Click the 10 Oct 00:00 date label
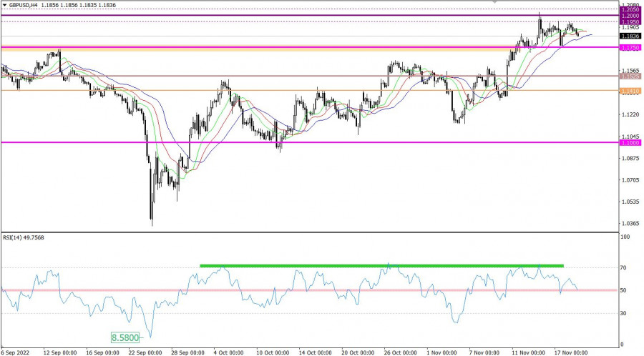This screenshot has height=356, width=644. [x=273, y=352]
